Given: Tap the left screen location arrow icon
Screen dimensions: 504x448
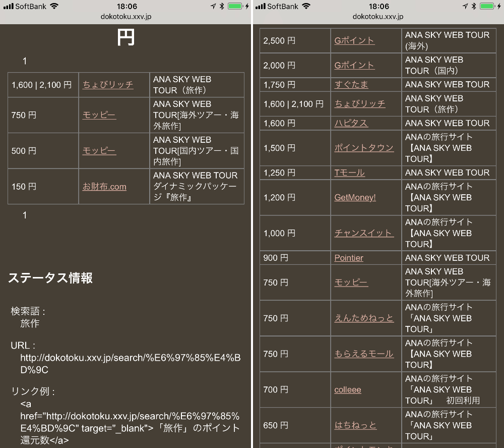Looking at the screenshot, I should 213,6.
